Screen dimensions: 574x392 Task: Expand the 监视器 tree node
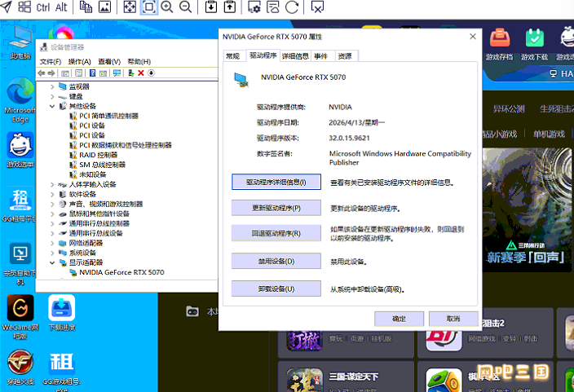point(52,86)
